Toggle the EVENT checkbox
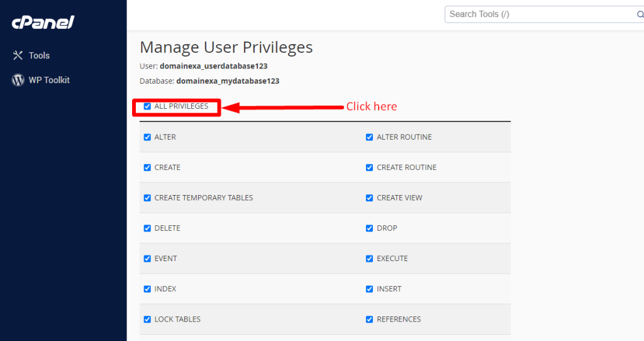 point(147,259)
